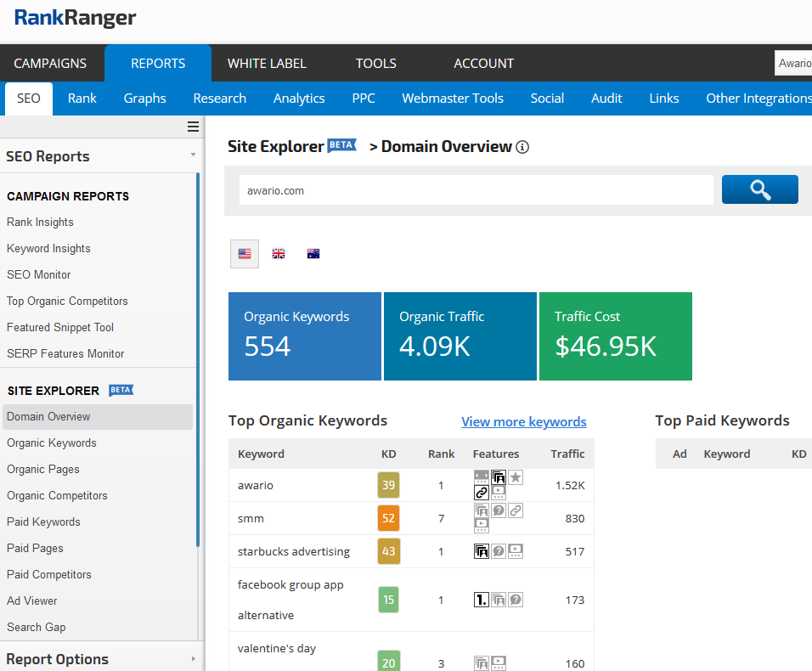Screen dimensions: 812x671
Task: Click the video feature icon in awario row
Action: click(499, 493)
